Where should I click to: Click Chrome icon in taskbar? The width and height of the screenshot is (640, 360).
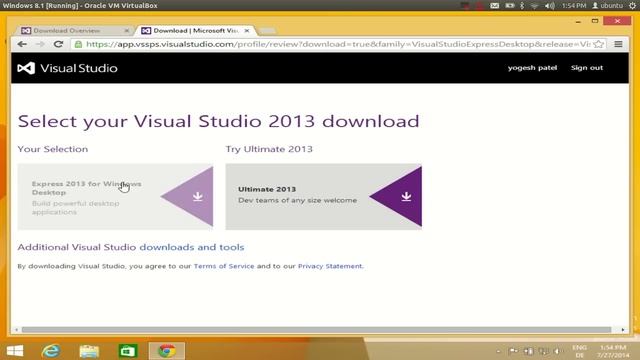[167, 351]
